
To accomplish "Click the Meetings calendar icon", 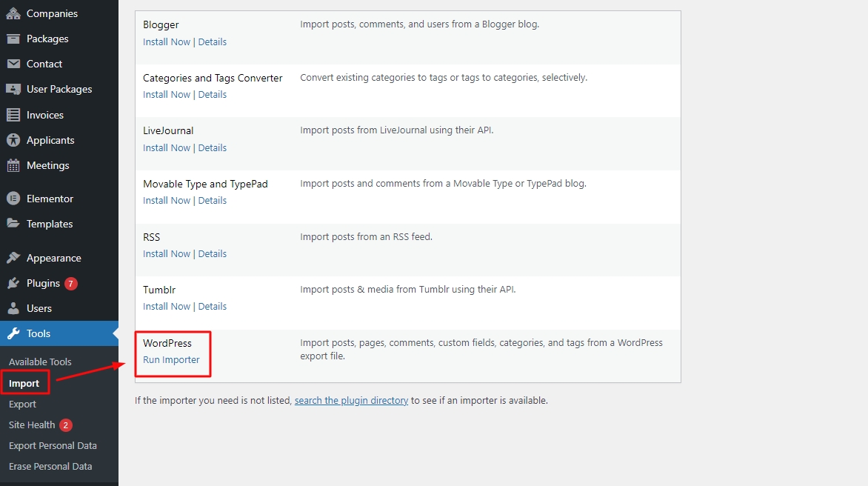I will point(13,165).
